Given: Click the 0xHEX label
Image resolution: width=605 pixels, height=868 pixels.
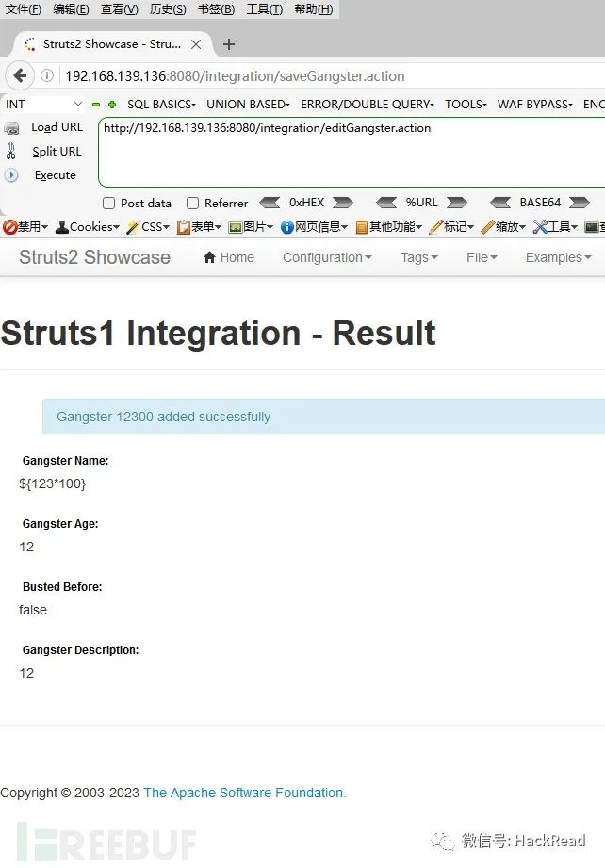Looking at the screenshot, I should [306, 203].
